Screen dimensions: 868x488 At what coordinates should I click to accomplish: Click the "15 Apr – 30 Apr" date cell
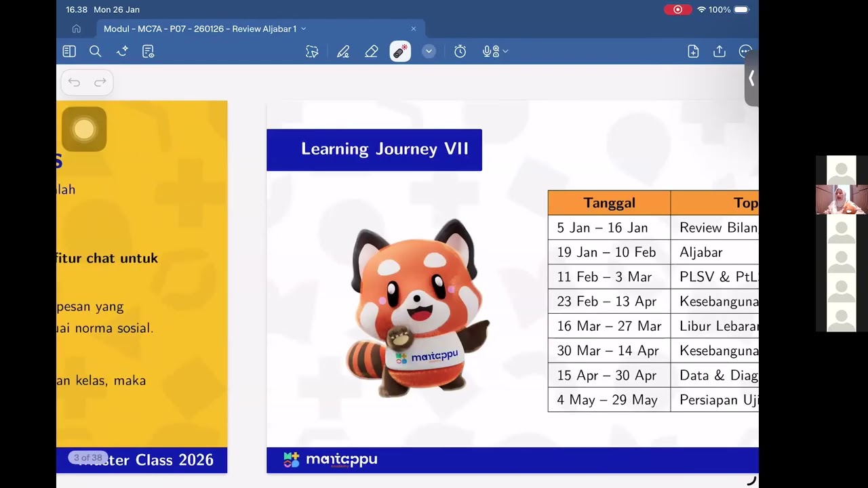[x=609, y=375]
